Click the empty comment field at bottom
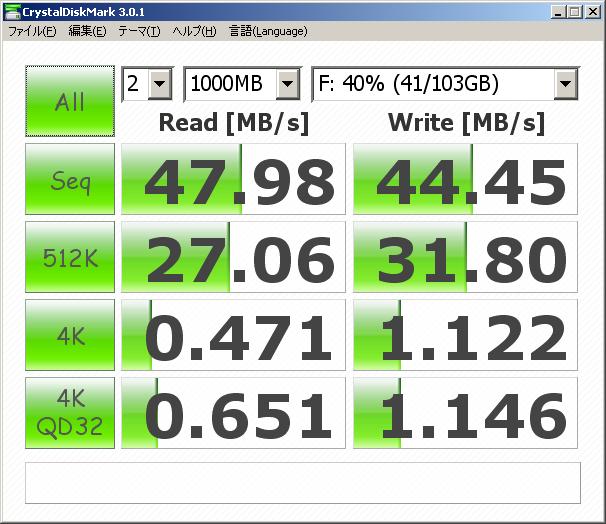The width and height of the screenshot is (606, 524). click(303, 483)
